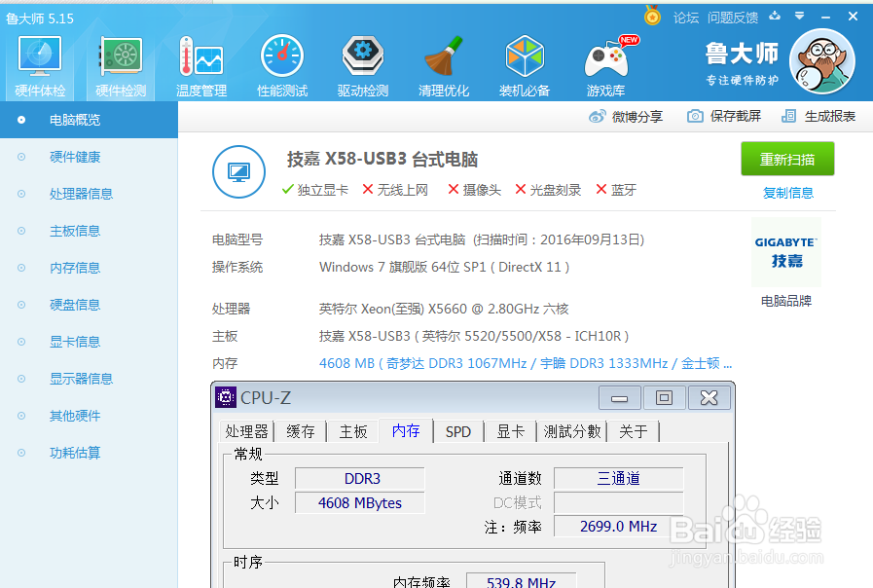Screen dimensions: 873x588
Task: Switch to CPU-Z 内存 tab
Action: (x=406, y=430)
